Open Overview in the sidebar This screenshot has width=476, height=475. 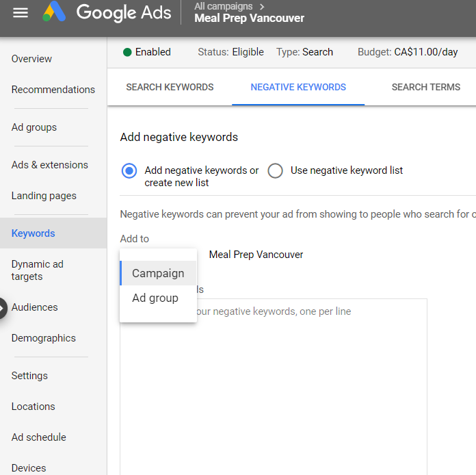click(x=31, y=59)
